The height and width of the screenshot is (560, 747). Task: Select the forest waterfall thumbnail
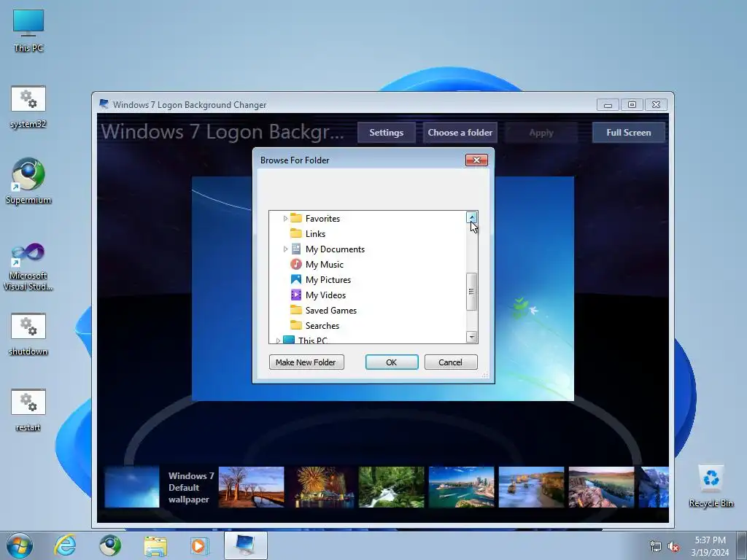pyautogui.click(x=391, y=486)
